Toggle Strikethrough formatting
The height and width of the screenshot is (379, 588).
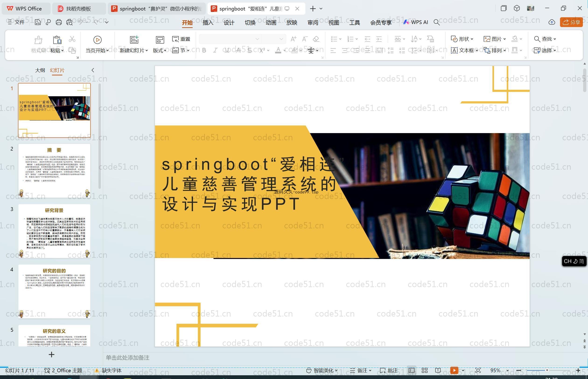[x=238, y=50]
